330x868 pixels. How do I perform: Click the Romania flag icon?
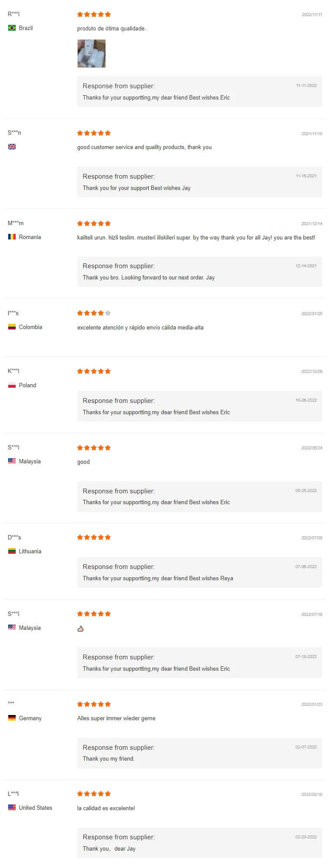[12, 237]
